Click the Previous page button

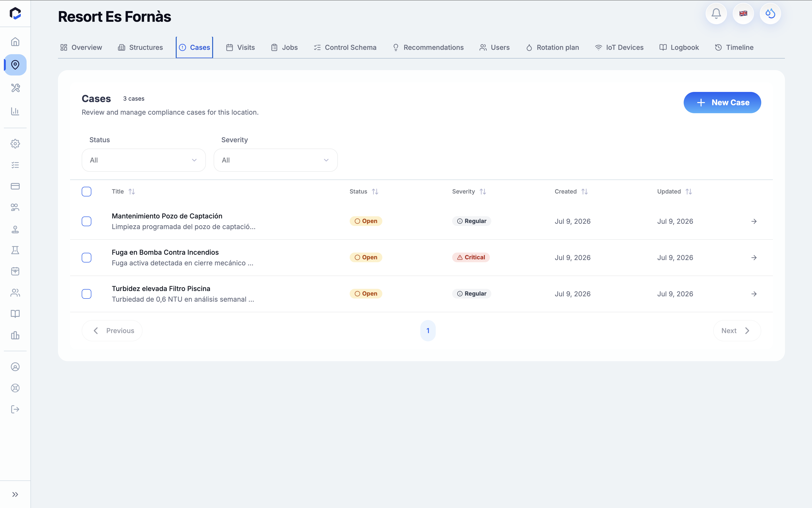point(112,331)
